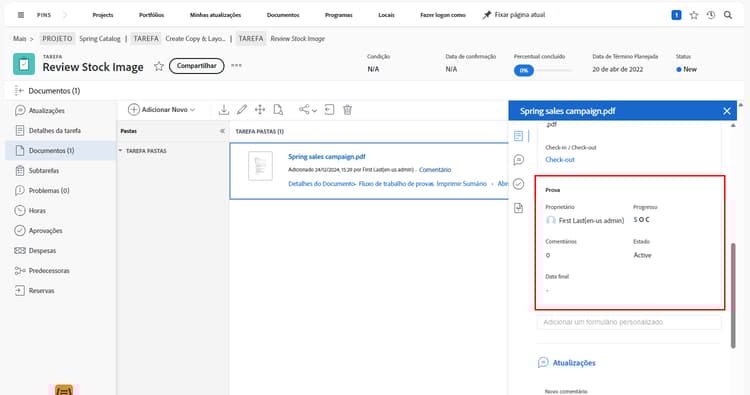The image size is (750, 395).
Task: Open Despesas section
Action: (42, 251)
